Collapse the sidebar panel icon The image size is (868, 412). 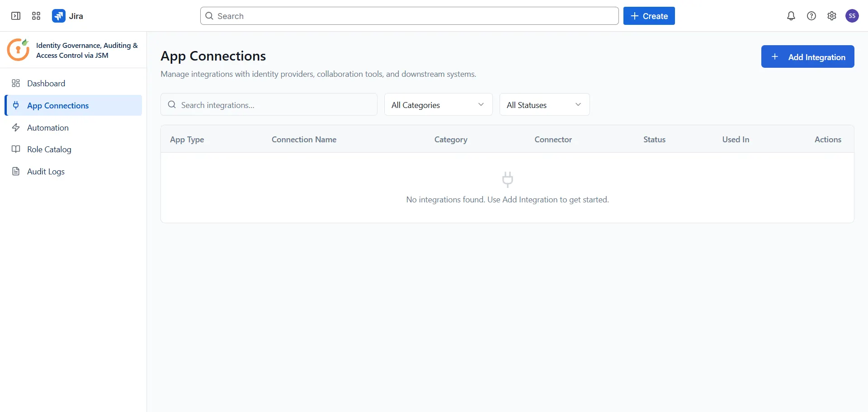pyautogui.click(x=16, y=16)
